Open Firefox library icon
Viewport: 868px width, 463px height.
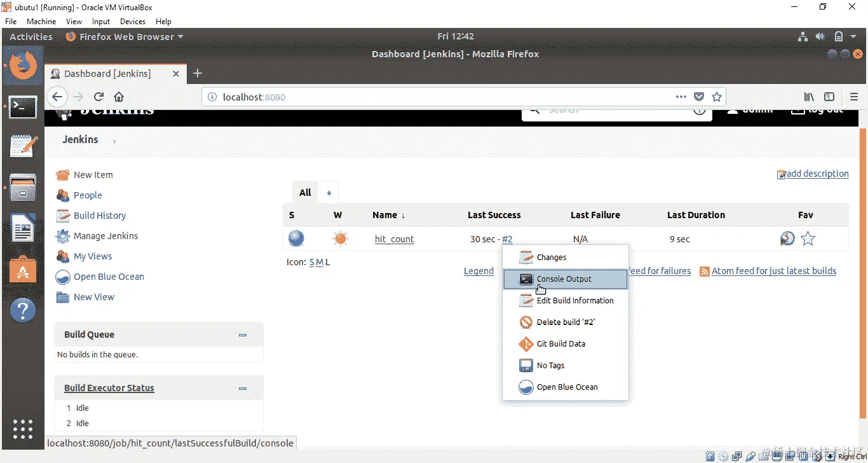pos(809,97)
